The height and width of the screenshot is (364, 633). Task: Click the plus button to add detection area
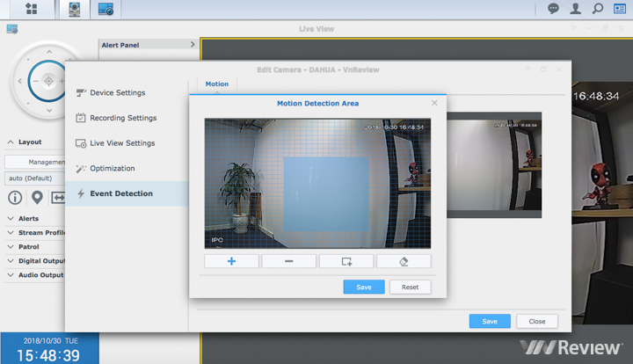tap(231, 261)
